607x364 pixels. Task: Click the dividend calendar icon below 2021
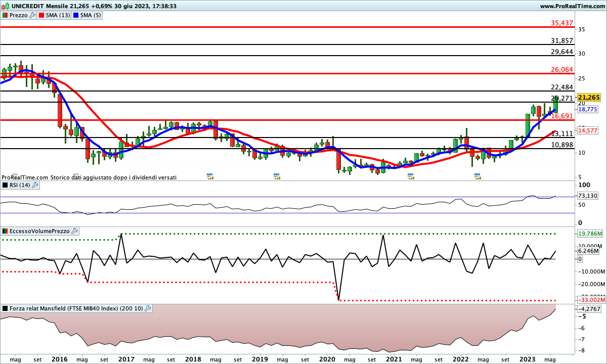tap(411, 176)
